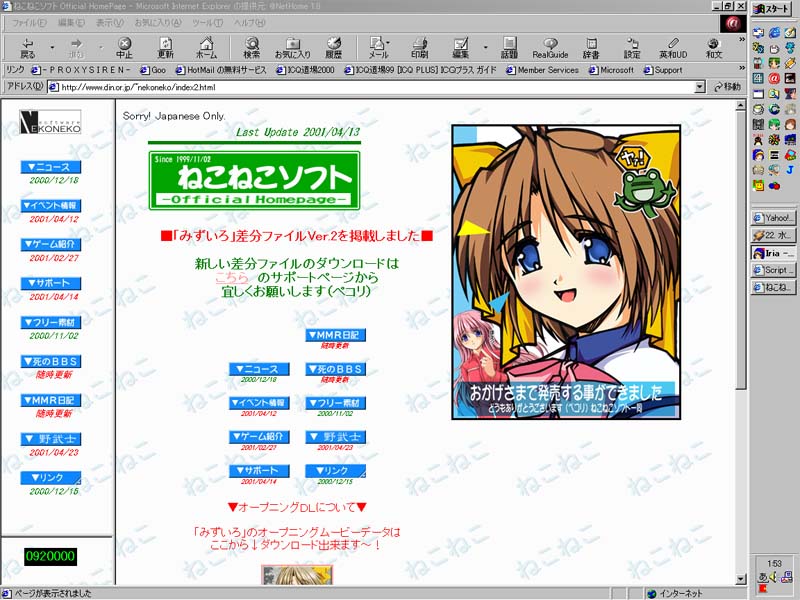Open the メール mail toolbar button

378,48
